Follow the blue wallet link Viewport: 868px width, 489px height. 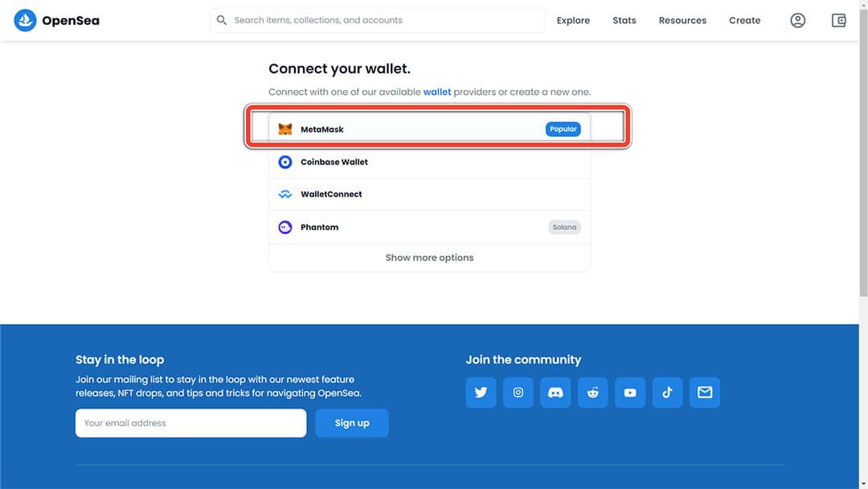pos(436,92)
